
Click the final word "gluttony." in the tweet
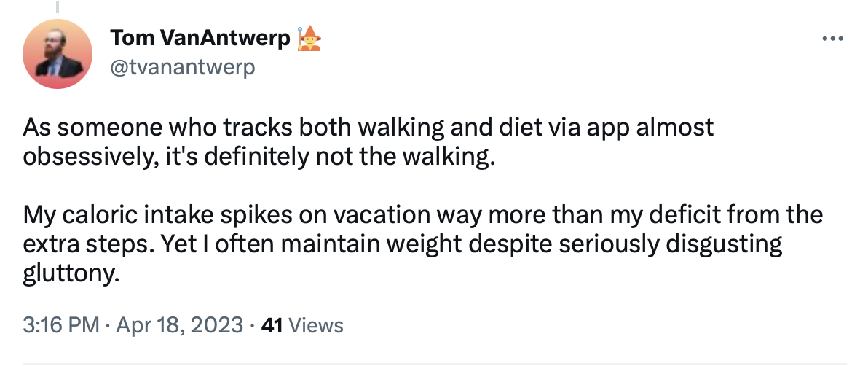pyautogui.click(x=71, y=273)
